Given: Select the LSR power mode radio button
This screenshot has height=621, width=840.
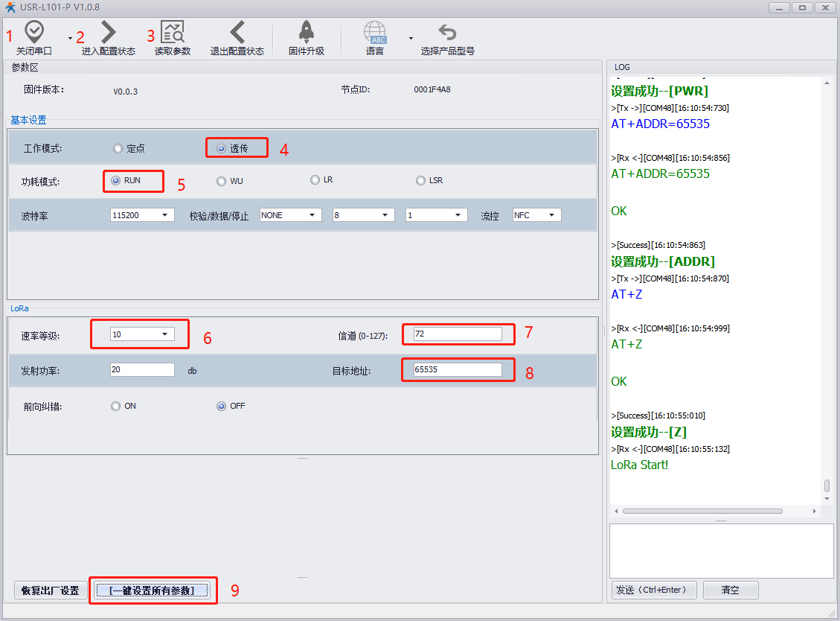Looking at the screenshot, I should point(421,181).
